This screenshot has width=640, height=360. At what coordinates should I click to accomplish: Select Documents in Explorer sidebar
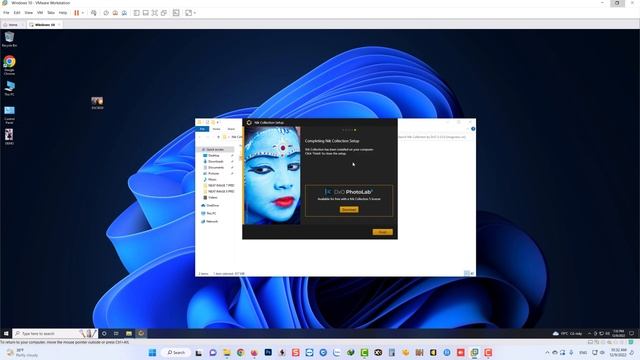point(216,167)
